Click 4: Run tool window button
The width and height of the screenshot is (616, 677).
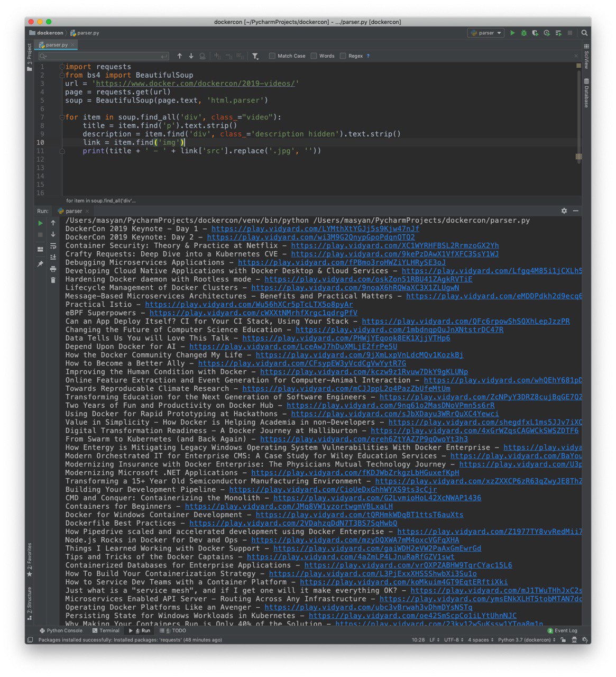tap(140, 630)
